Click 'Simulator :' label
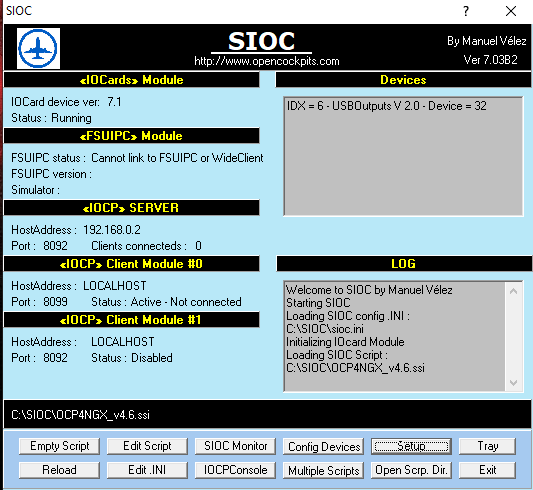 click(x=36, y=190)
